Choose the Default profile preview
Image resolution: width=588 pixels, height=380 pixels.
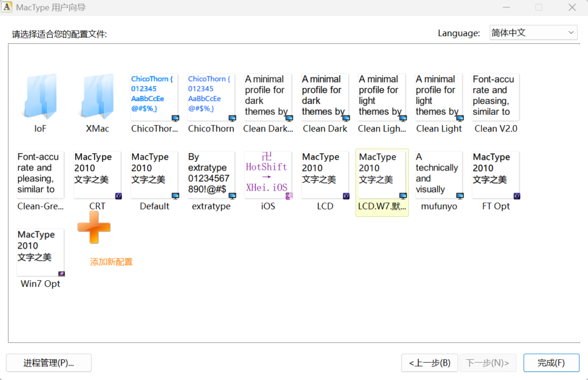pyautogui.click(x=154, y=175)
